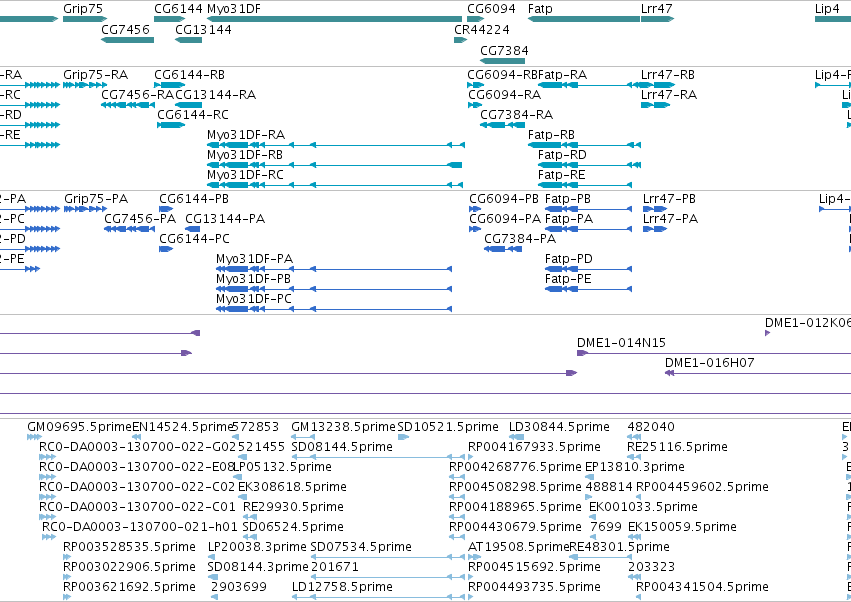Click the CG6144-RC transcript label
The image size is (851, 602).
(193, 115)
